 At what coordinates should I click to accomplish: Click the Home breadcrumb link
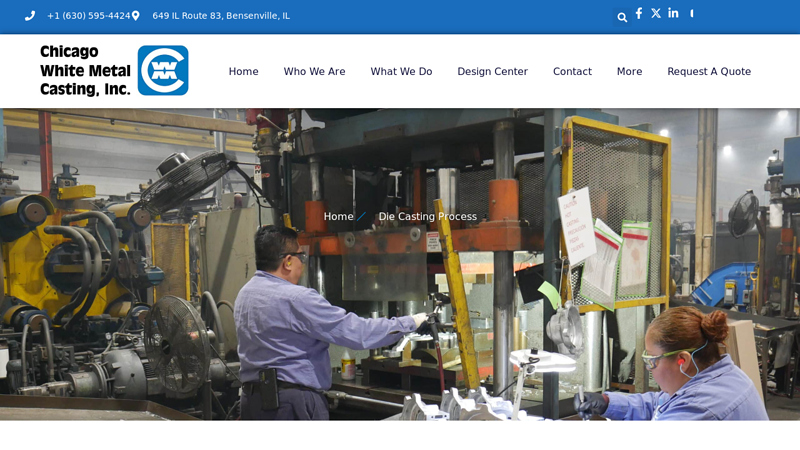[338, 216]
